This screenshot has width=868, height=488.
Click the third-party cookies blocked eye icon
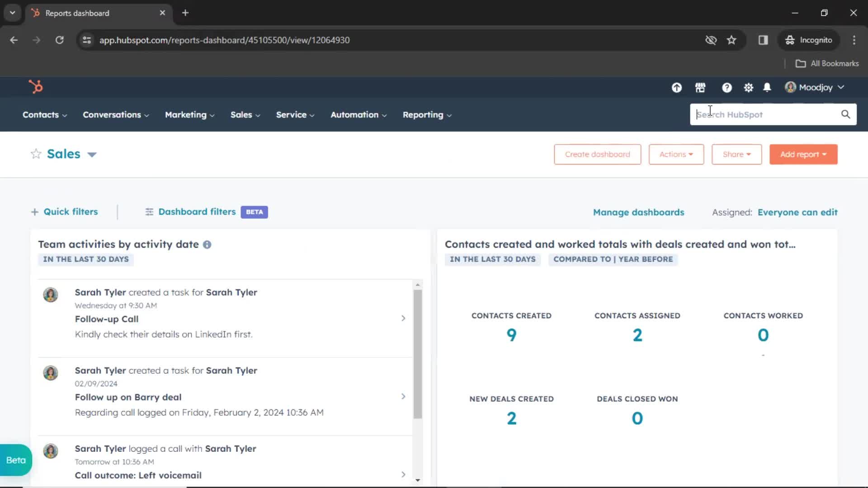tap(711, 40)
